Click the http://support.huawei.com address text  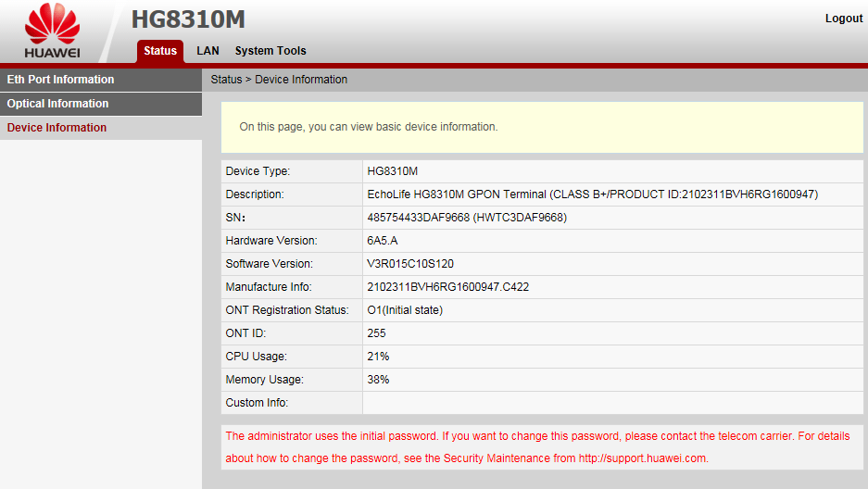pyautogui.click(x=642, y=458)
